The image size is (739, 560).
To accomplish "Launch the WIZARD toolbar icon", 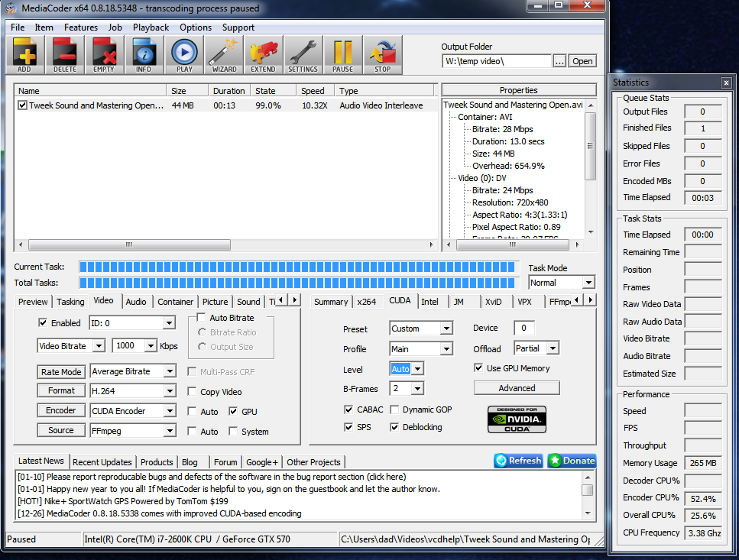I will coord(224,55).
